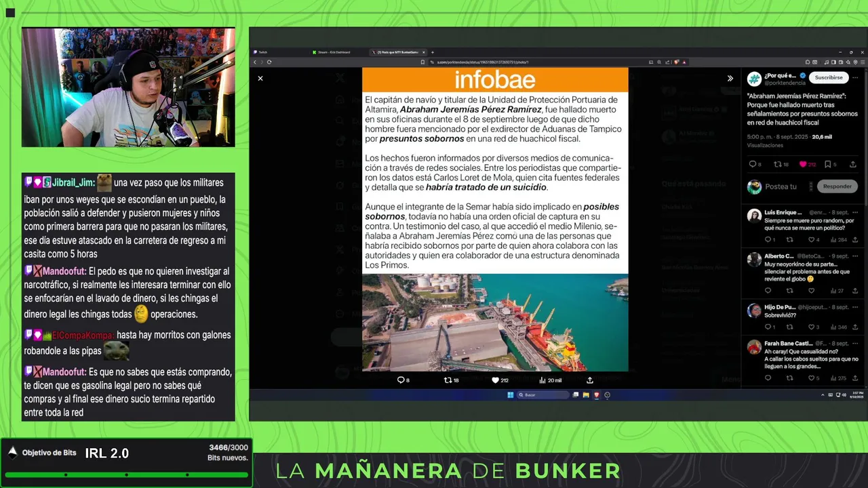This screenshot has height=488, width=868.
Task: Reply to the Sobrevivió?? comment
Action: coord(770,327)
